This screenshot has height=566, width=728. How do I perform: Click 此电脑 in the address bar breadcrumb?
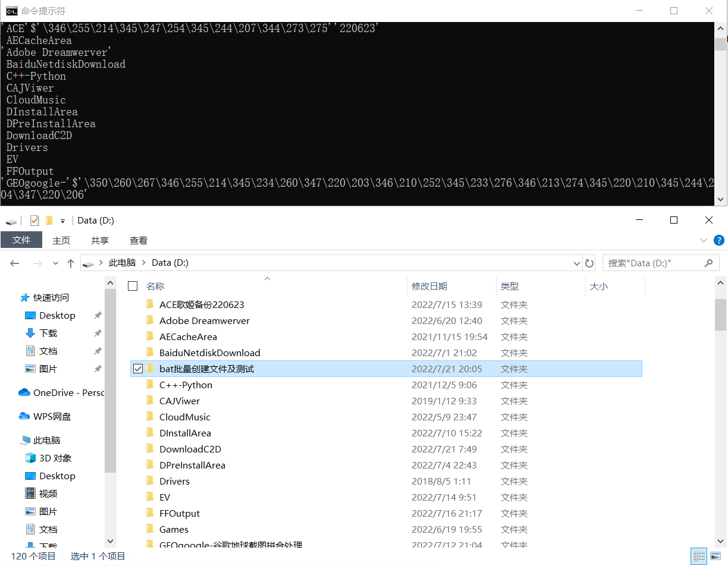[x=123, y=262]
